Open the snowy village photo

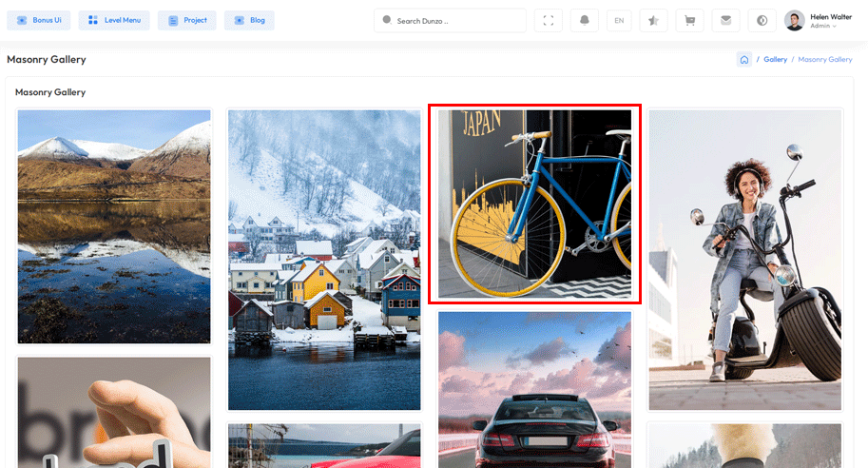click(x=324, y=260)
